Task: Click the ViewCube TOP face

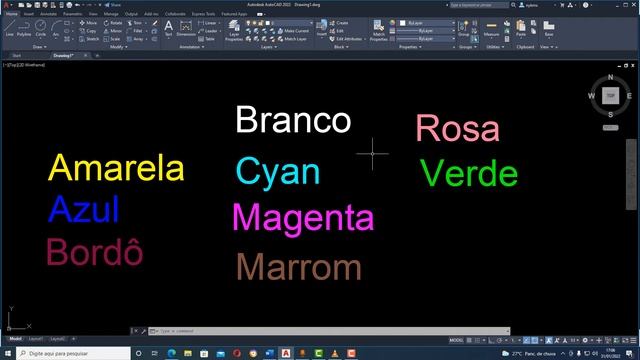Action: 611,96
